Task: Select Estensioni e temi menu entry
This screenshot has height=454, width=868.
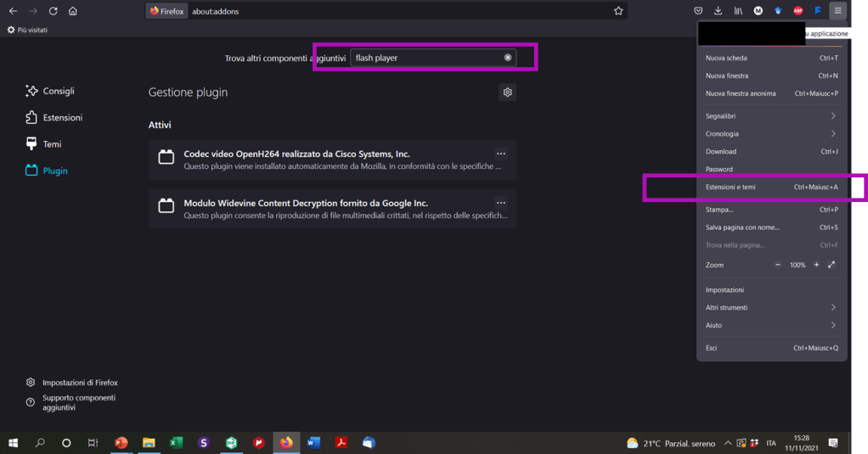Action: 730,187
